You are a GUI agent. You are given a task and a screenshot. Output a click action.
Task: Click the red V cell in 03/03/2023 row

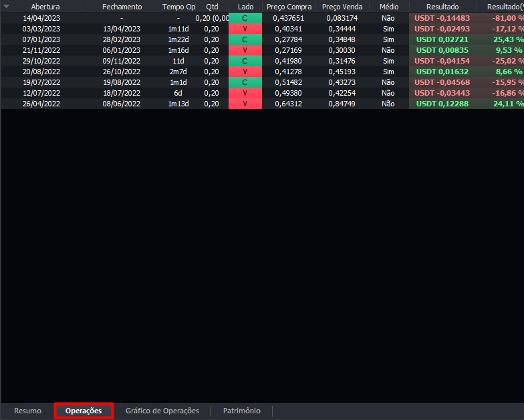pos(245,29)
